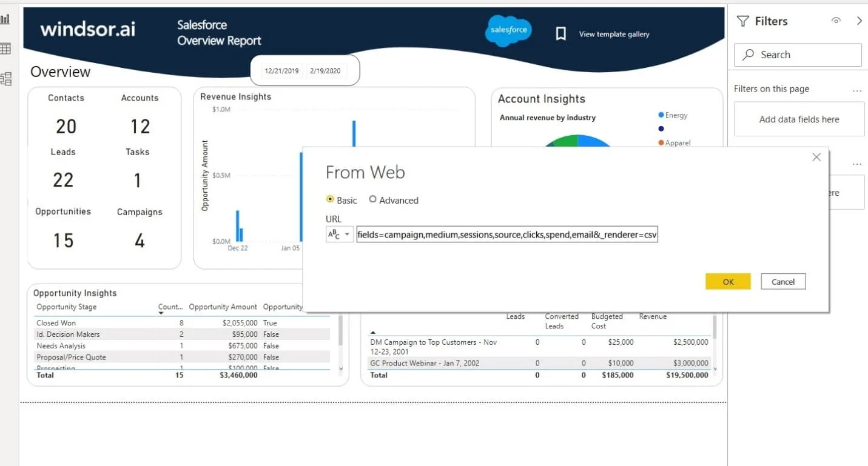The width and height of the screenshot is (868, 466).
Task: Click the $185,000 total budgeted cost
Action: pyautogui.click(x=617, y=375)
